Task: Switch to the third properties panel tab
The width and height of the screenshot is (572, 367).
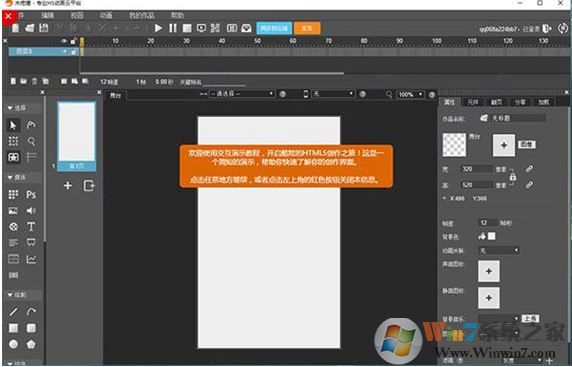Action: [x=496, y=102]
